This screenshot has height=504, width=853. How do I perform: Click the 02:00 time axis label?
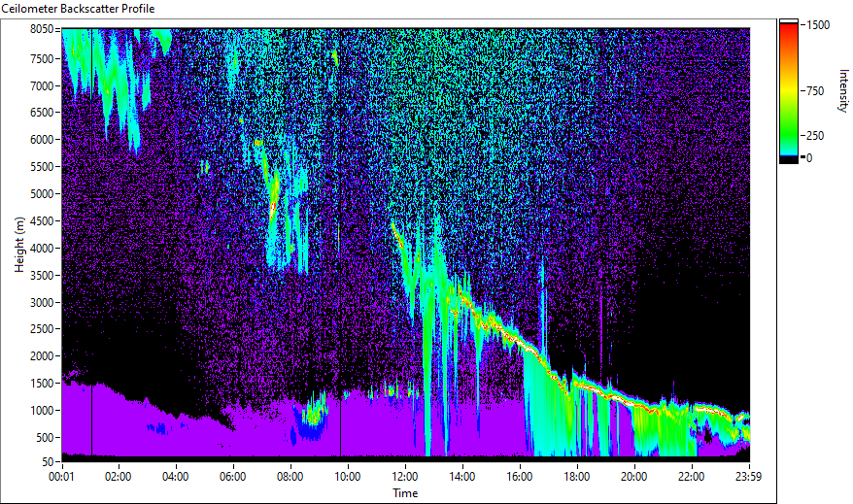119,477
